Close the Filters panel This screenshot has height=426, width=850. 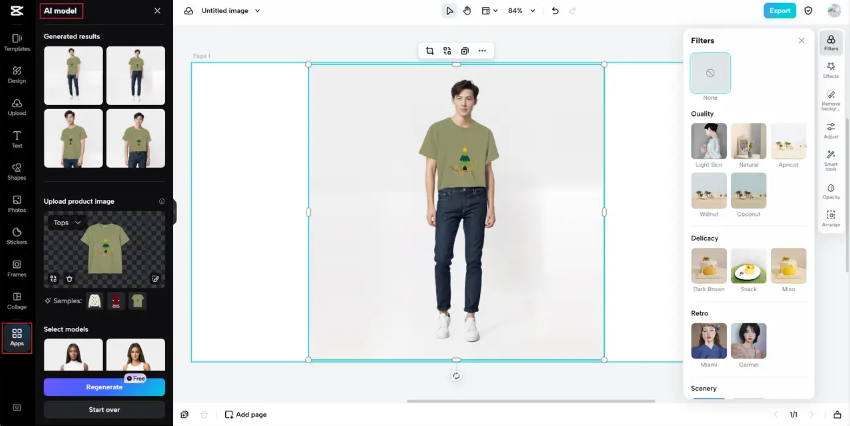(x=801, y=41)
